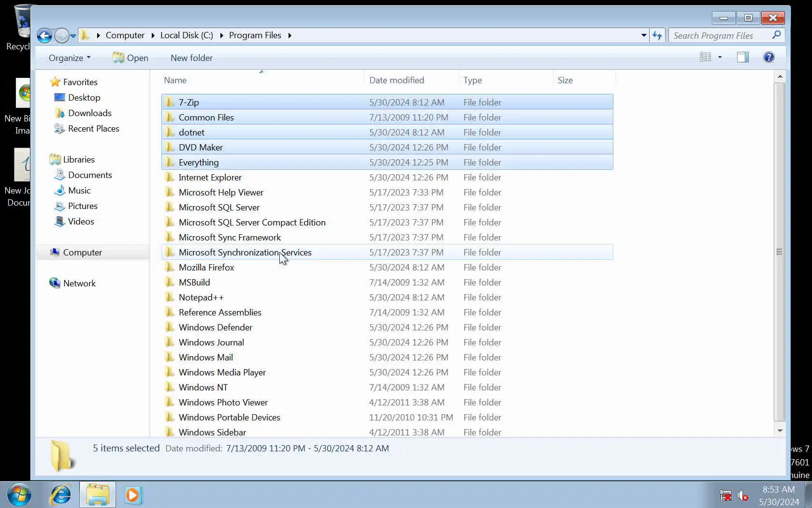Select the Windows Photo Viewer folder
This screenshot has height=508, width=812.
[223, 402]
